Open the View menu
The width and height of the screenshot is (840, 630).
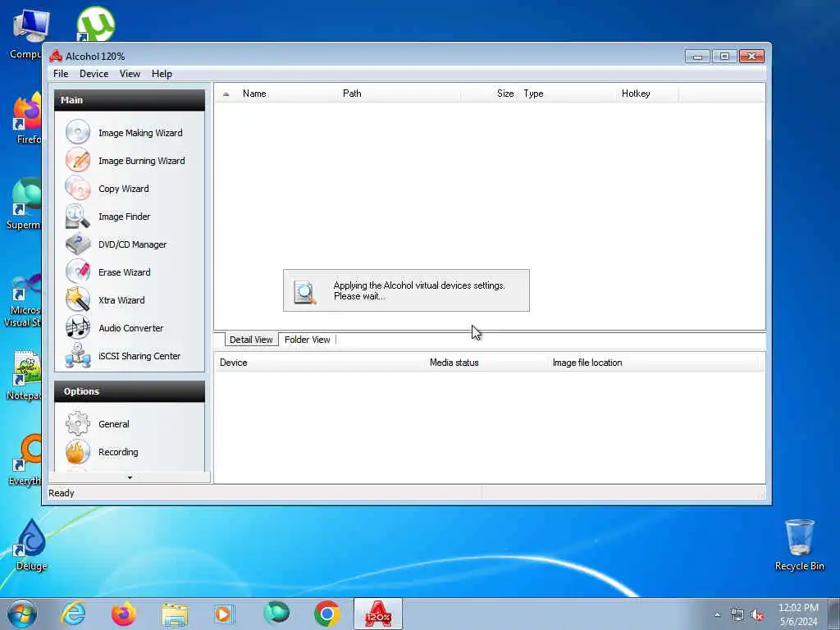click(x=130, y=73)
